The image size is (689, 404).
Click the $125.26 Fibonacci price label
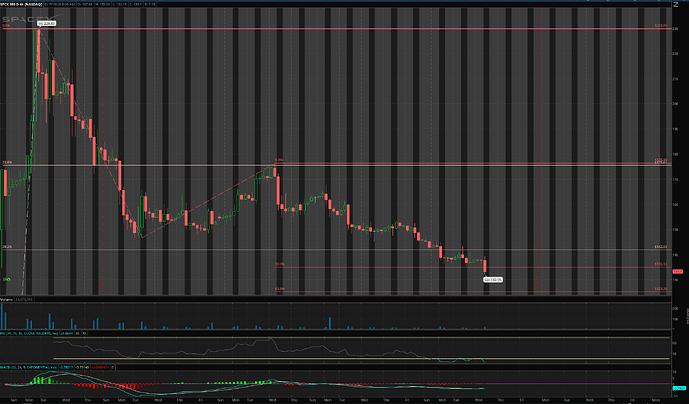coord(661,289)
